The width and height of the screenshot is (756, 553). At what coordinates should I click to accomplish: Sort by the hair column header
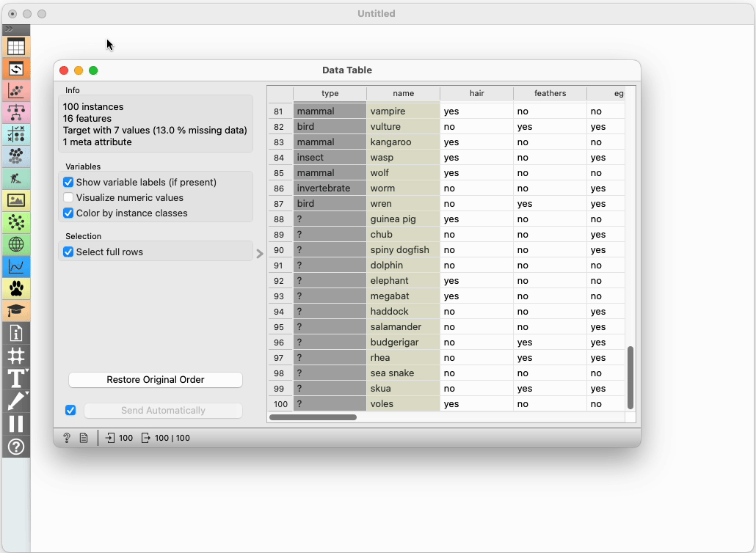pos(476,93)
